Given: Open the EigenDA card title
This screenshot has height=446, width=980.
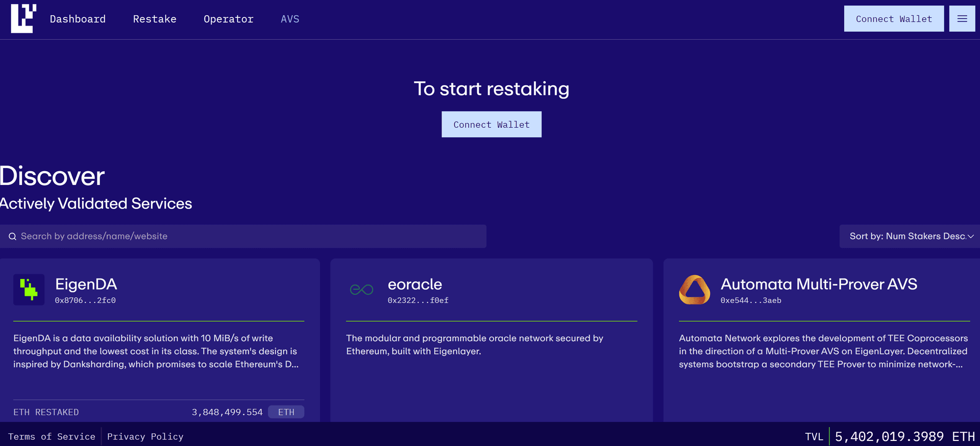Looking at the screenshot, I should click(86, 284).
